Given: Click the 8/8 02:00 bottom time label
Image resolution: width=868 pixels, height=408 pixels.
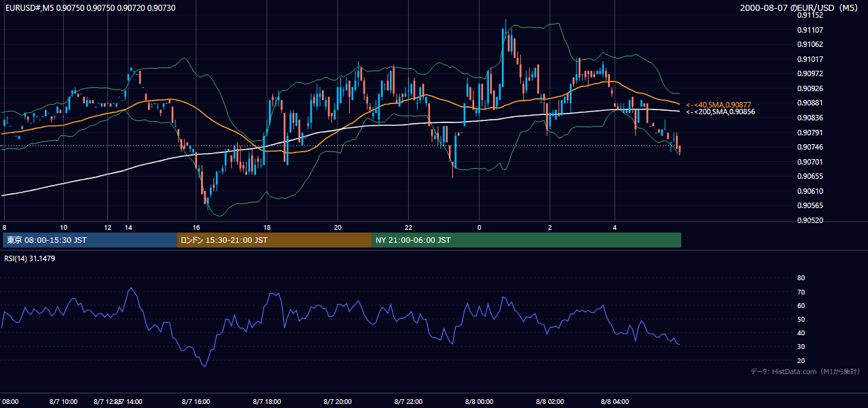Looking at the screenshot, I should pyautogui.click(x=549, y=402).
